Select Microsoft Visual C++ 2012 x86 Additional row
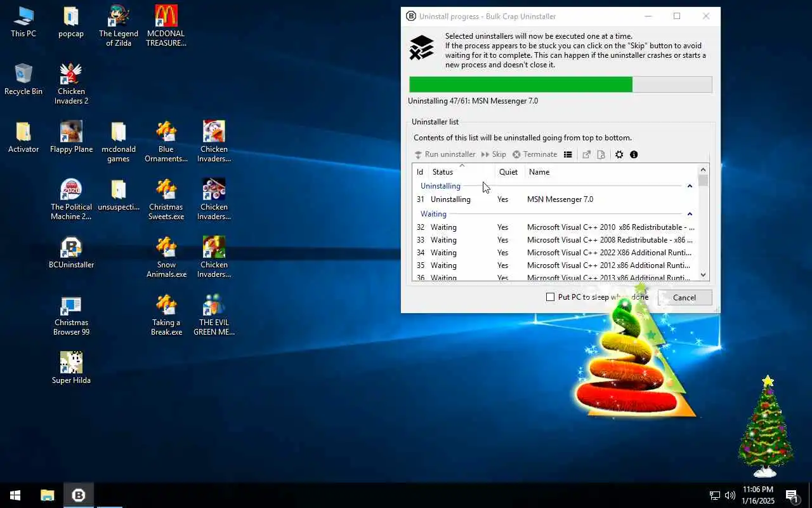This screenshot has height=508, width=812. pyautogui.click(x=554, y=265)
